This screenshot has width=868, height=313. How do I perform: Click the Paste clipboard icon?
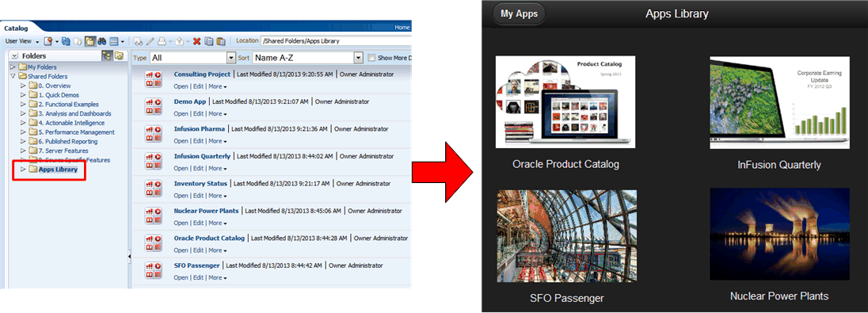[221, 41]
